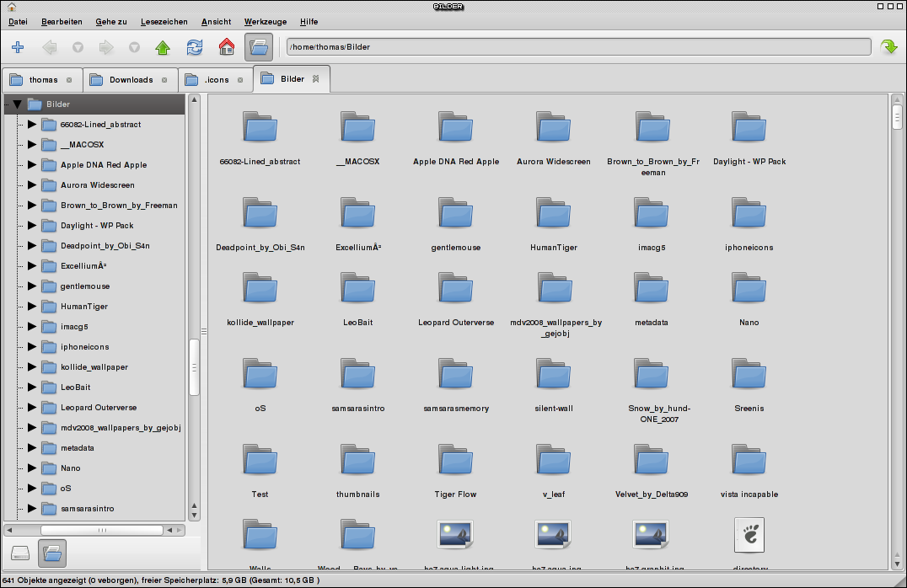
Task: Select the directory tree view icon
Action: coord(52,553)
